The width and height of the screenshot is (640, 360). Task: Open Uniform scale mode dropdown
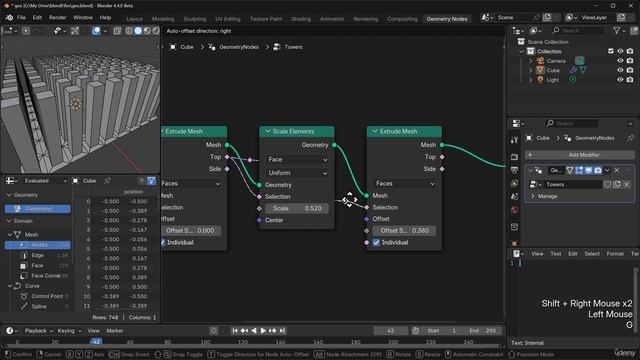[297, 173]
